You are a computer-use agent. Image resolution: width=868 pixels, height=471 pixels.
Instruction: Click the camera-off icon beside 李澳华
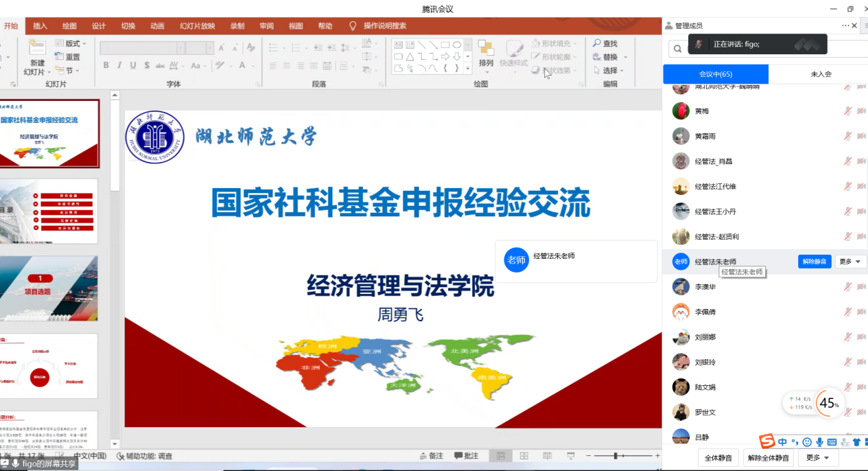click(861, 287)
